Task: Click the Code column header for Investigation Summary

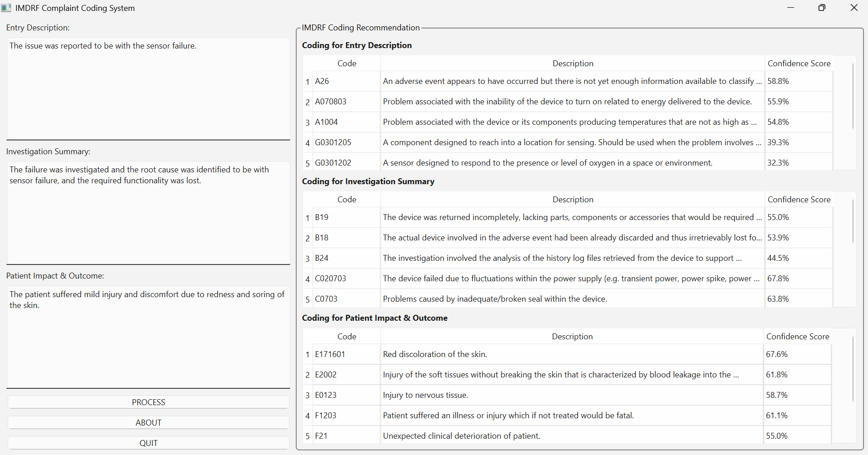Action: pos(346,199)
